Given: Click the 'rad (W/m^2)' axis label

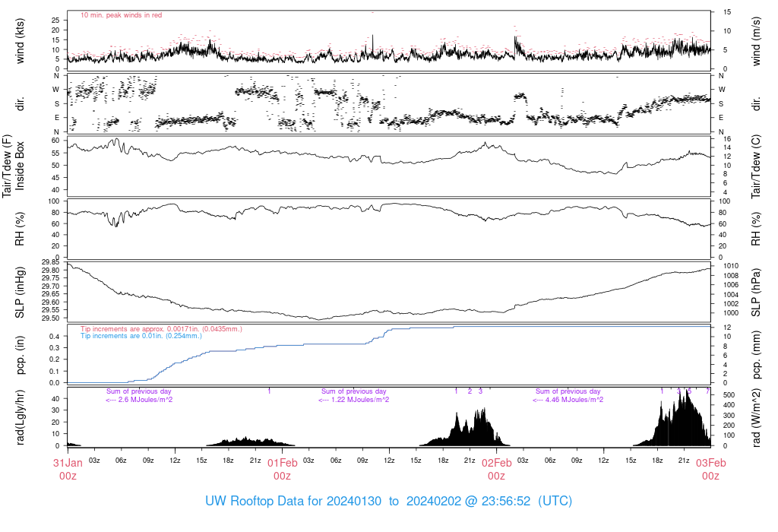Looking at the screenshot, I should click(x=756, y=418).
